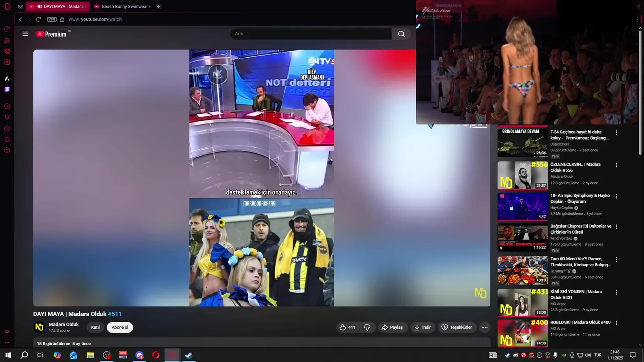Click the Teşekkürler thanks button

[457, 327]
